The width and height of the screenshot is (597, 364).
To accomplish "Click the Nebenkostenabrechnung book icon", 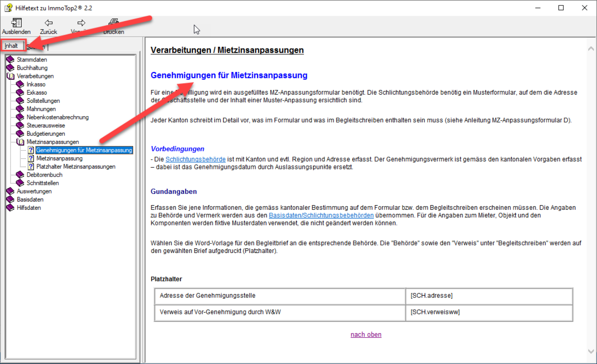I will pyautogui.click(x=20, y=118).
